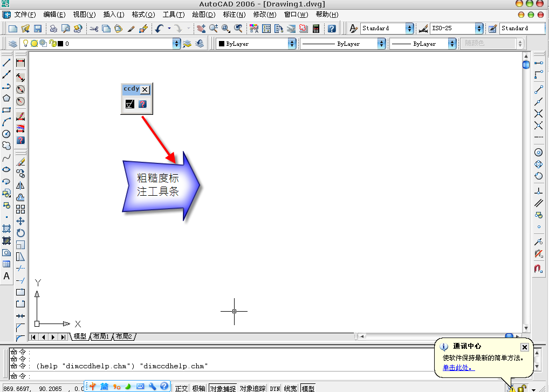Select the Offset tool
This screenshot has width=549, height=392.
coord(20,197)
